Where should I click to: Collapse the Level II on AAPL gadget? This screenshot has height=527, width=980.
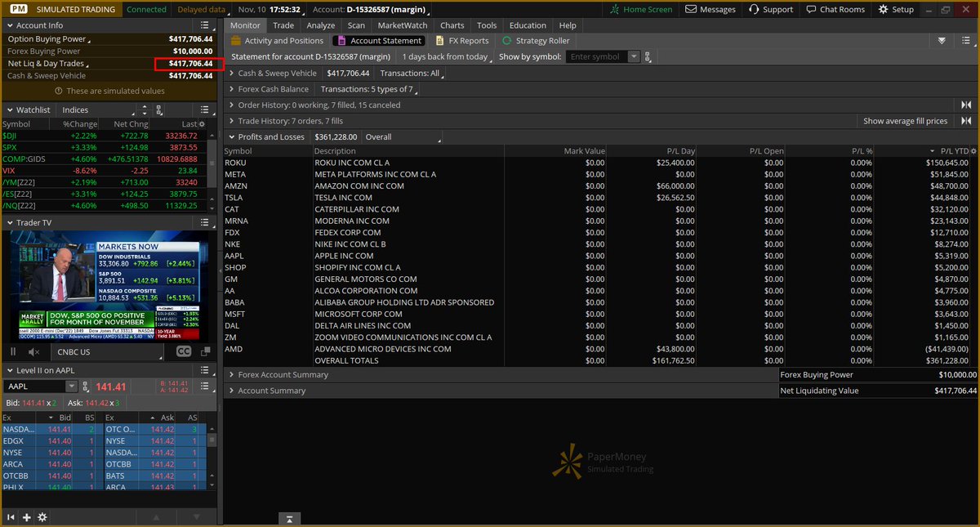9,370
